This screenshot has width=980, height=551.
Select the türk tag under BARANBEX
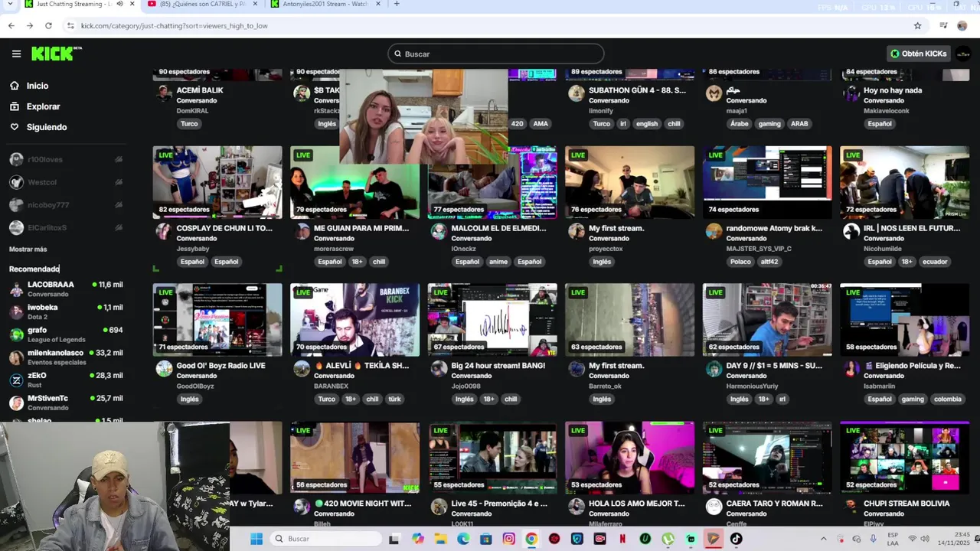(x=394, y=399)
